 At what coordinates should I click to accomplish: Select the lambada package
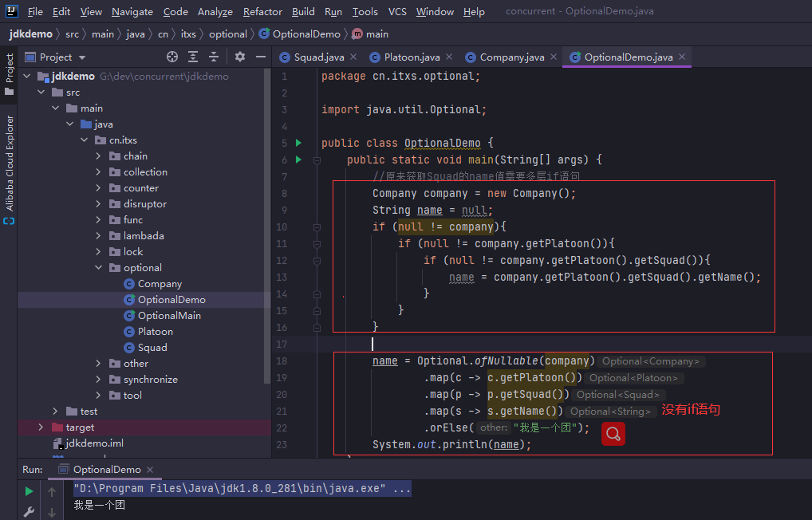[x=144, y=235]
